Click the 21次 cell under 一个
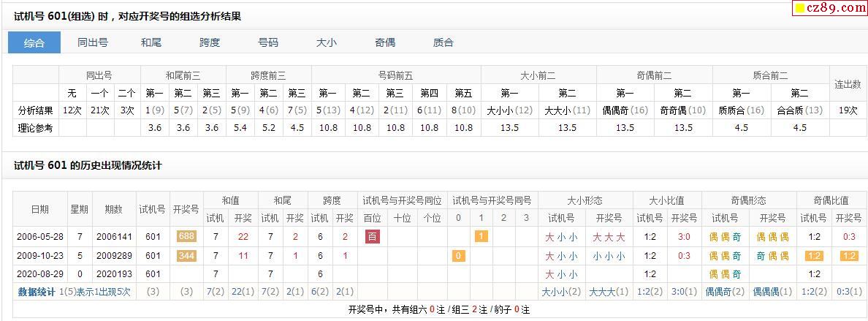 coord(100,110)
